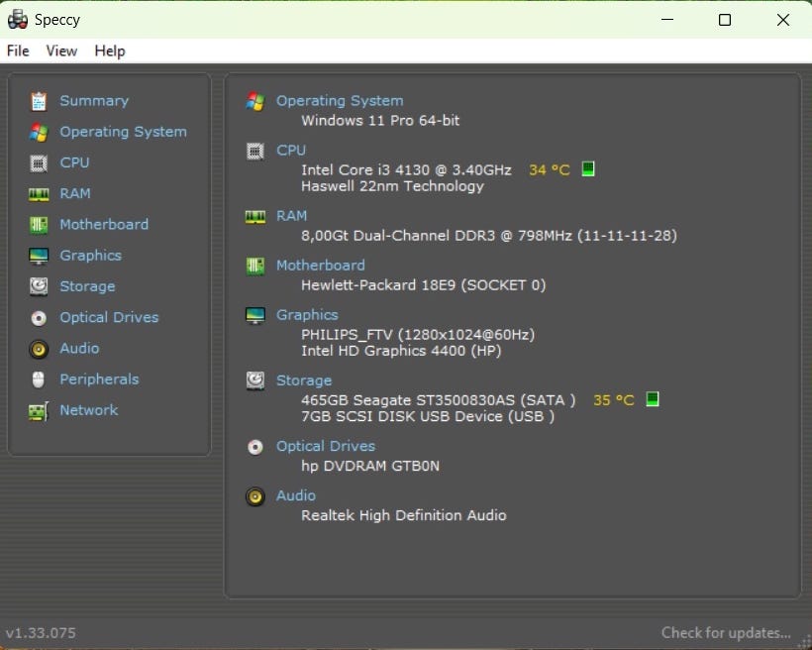Click the Graphics monitor icon in summary panel
This screenshot has height=650, width=812.
[255, 315]
